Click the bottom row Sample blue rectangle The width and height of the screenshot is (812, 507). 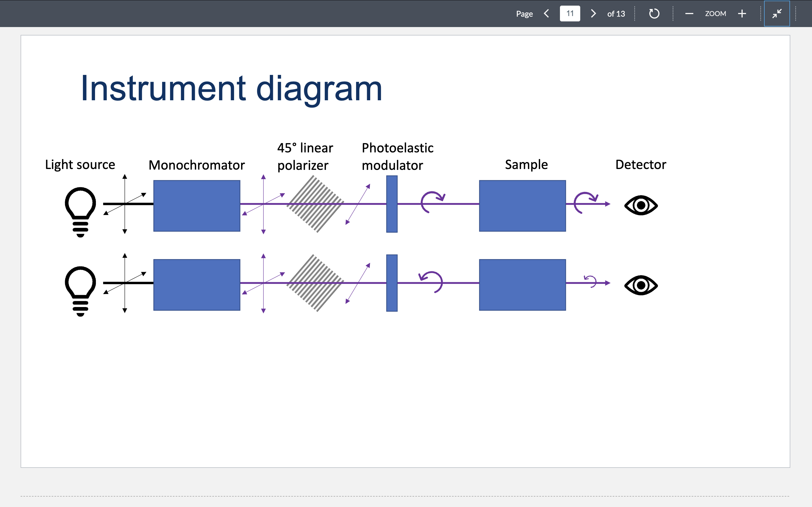tap(522, 285)
